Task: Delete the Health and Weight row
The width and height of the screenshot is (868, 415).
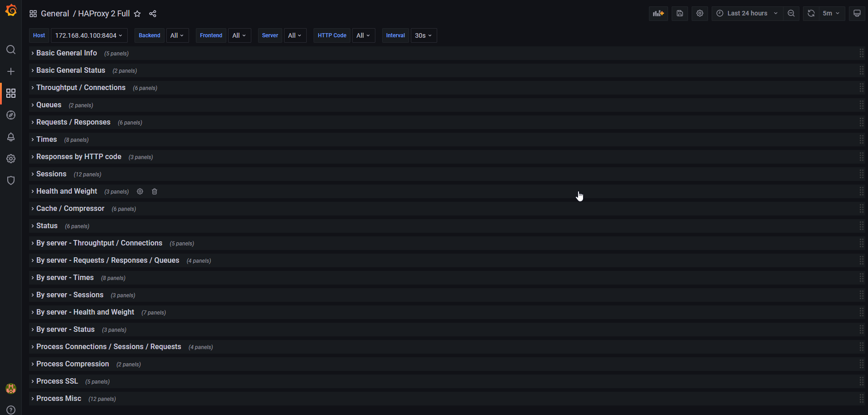Action: click(x=155, y=191)
